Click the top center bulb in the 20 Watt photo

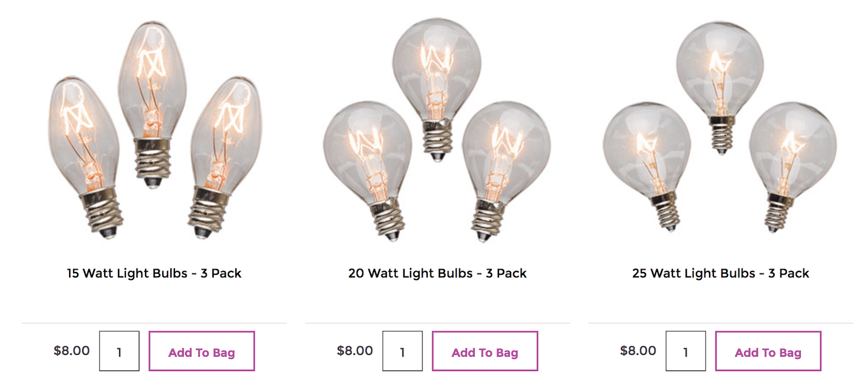[x=437, y=86]
